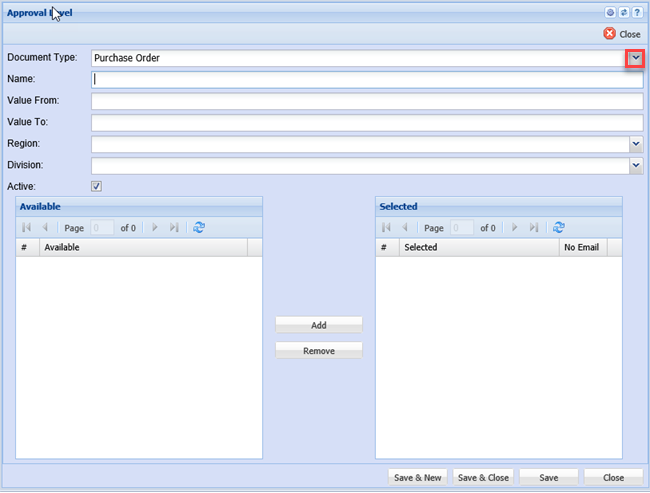The width and height of the screenshot is (650, 493).
Task: Open help via the question mark icon
Action: coord(636,13)
